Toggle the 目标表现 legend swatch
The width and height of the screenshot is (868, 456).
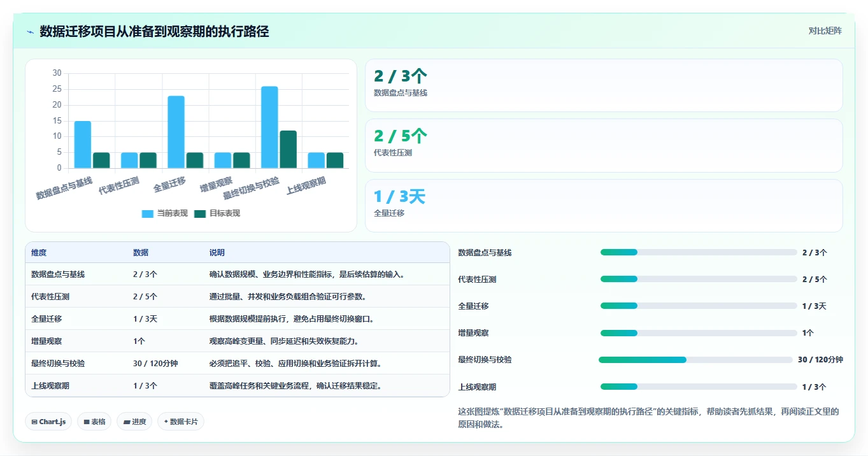[200, 214]
